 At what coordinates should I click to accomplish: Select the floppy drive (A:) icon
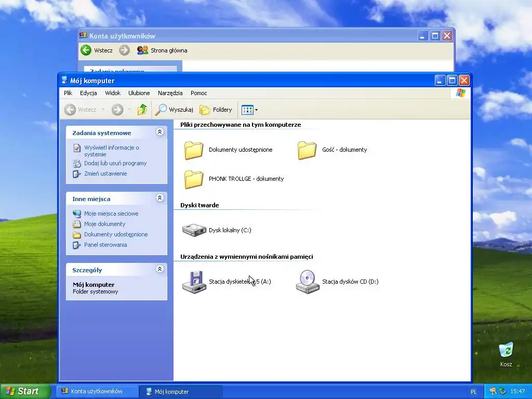pyautogui.click(x=194, y=282)
